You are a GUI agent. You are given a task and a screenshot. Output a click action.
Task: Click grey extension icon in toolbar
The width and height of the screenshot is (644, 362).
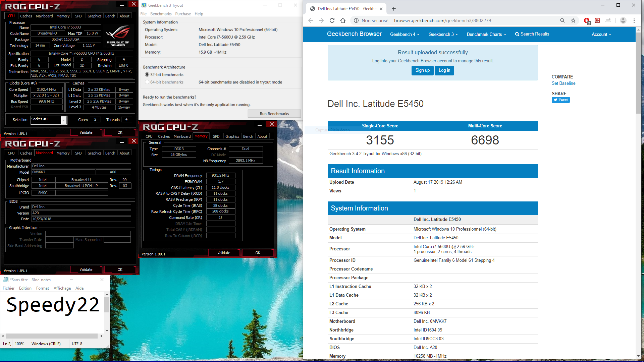coord(608,20)
